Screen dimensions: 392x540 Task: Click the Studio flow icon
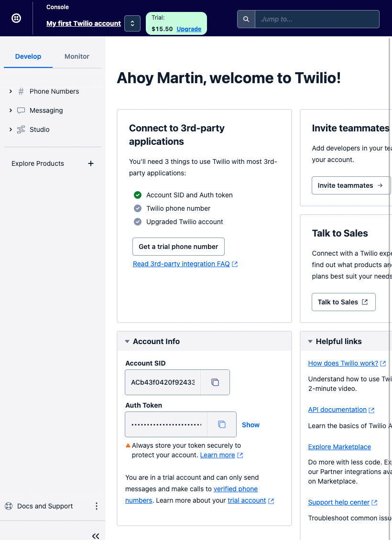[x=21, y=130]
